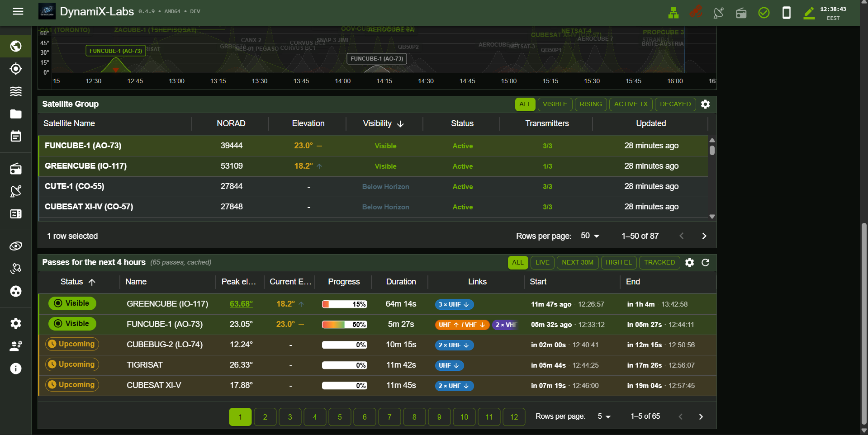Open the hamburger navigation menu
This screenshot has width=868, height=435.
(18, 11)
